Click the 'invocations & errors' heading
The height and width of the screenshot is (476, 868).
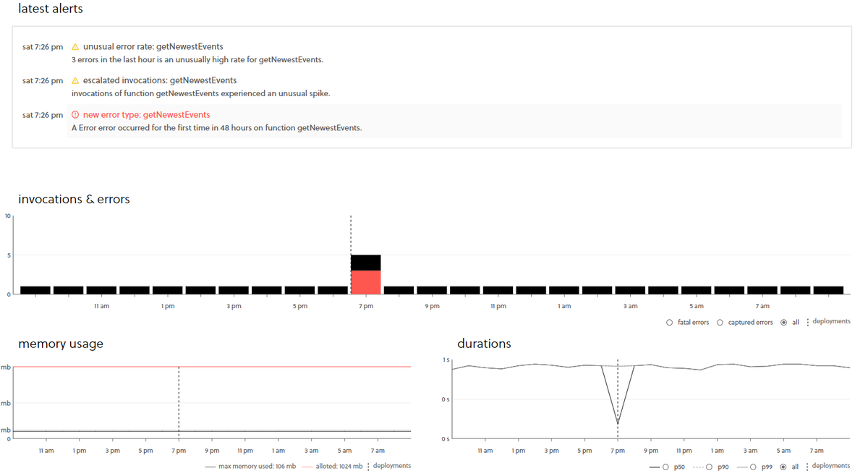[x=74, y=199]
